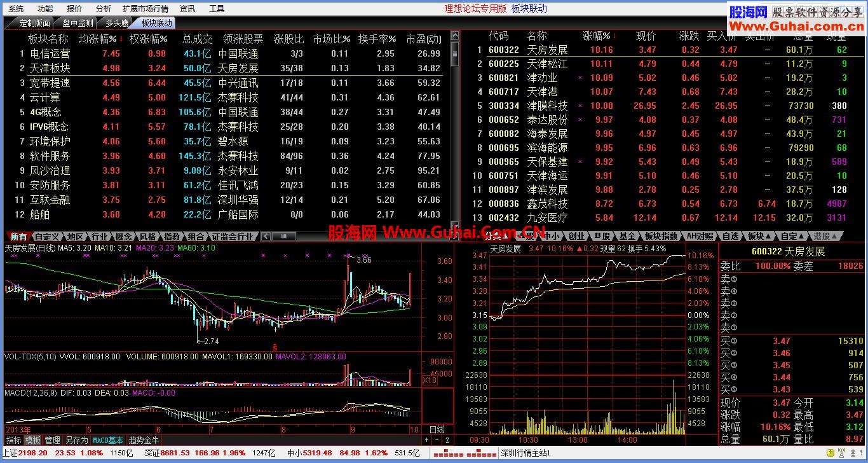Open the 报价 menu

click(x=74, y=8)
